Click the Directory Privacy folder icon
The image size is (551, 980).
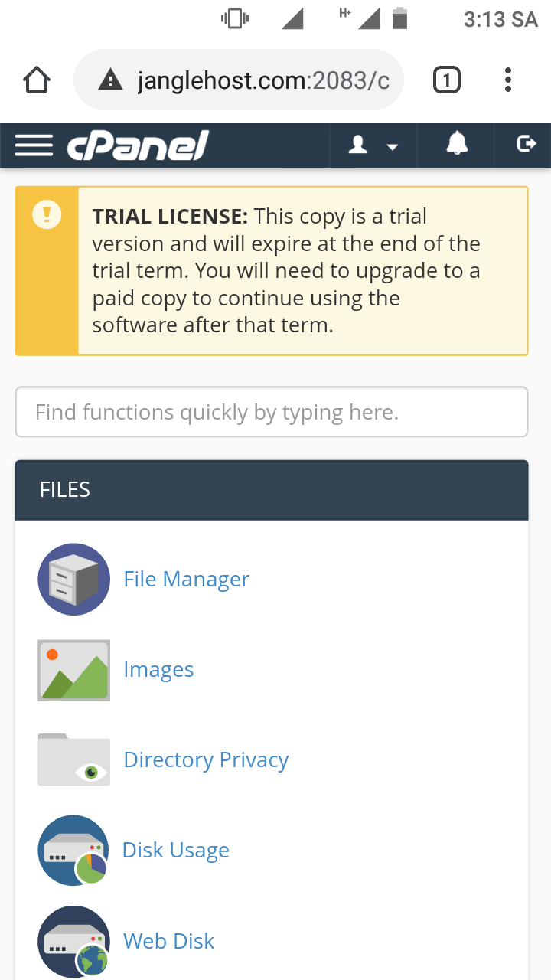pos(73,760)
